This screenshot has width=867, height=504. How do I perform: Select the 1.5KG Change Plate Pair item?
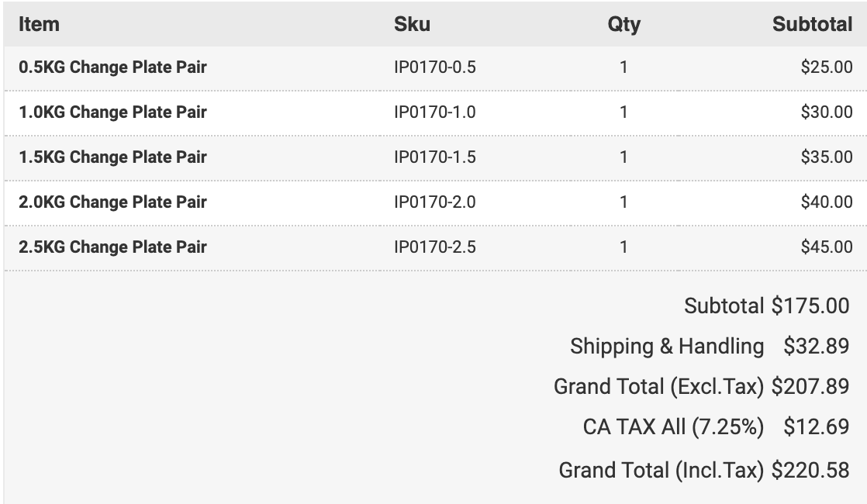[x=112, y=157]
